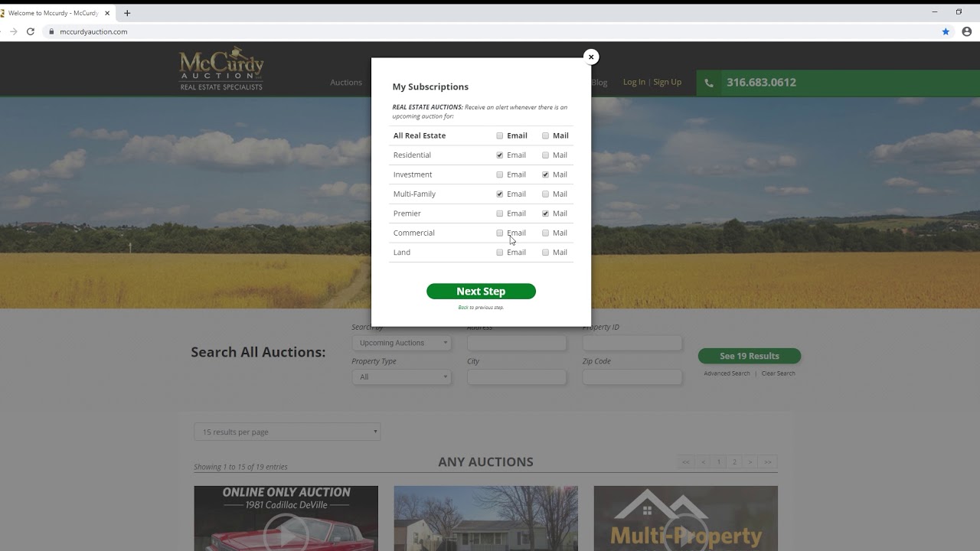Open the Upcoming Auctions dropdown
The width and height of the screenshot is (980, 551).
click(x=401, y=343)
